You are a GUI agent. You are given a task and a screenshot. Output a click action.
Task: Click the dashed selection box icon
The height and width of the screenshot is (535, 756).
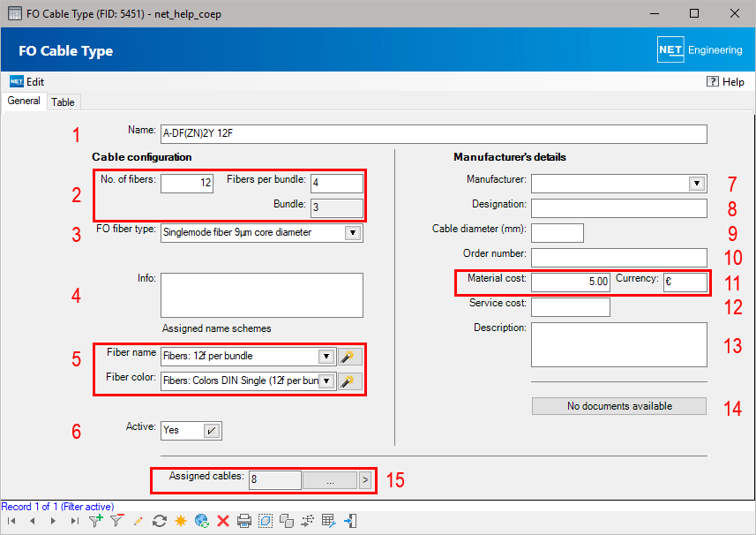[x=266, y=521]
